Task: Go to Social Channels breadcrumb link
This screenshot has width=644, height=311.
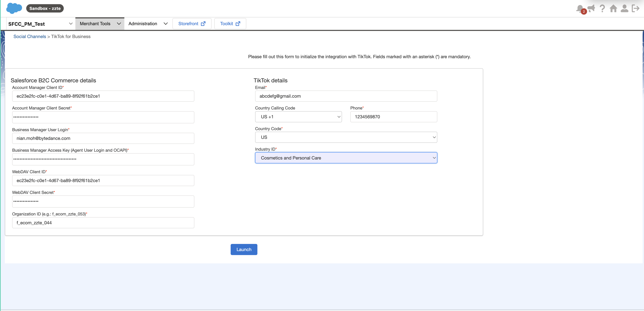Action: (30, 36)
